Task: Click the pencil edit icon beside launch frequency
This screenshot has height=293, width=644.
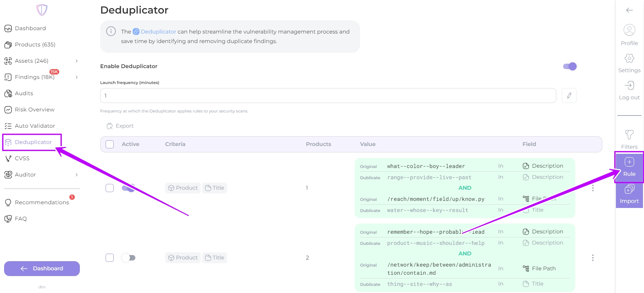Action: coord(569,96)
